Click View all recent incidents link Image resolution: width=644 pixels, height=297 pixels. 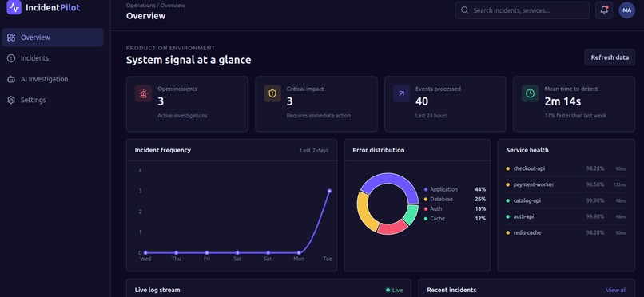pos(616,290)
